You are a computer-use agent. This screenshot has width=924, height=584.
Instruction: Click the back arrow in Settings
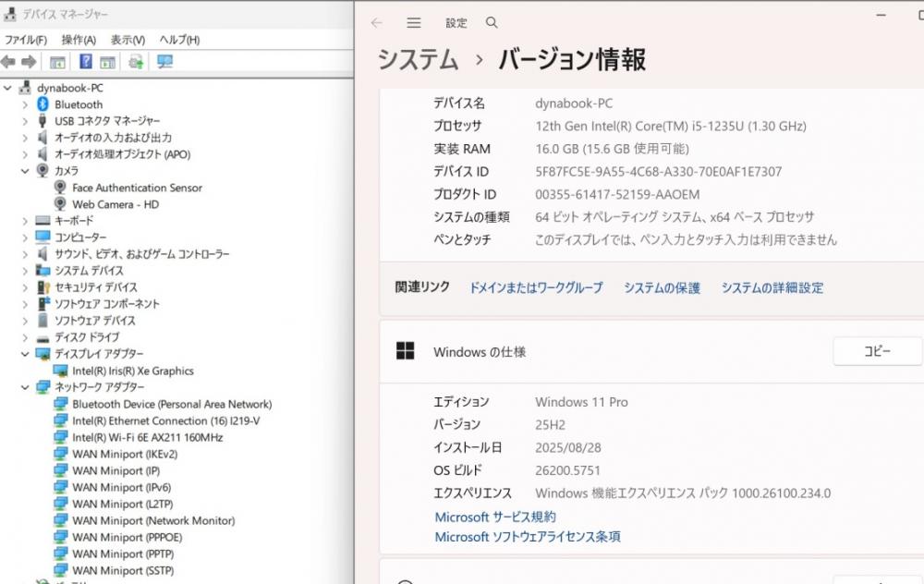376,23
